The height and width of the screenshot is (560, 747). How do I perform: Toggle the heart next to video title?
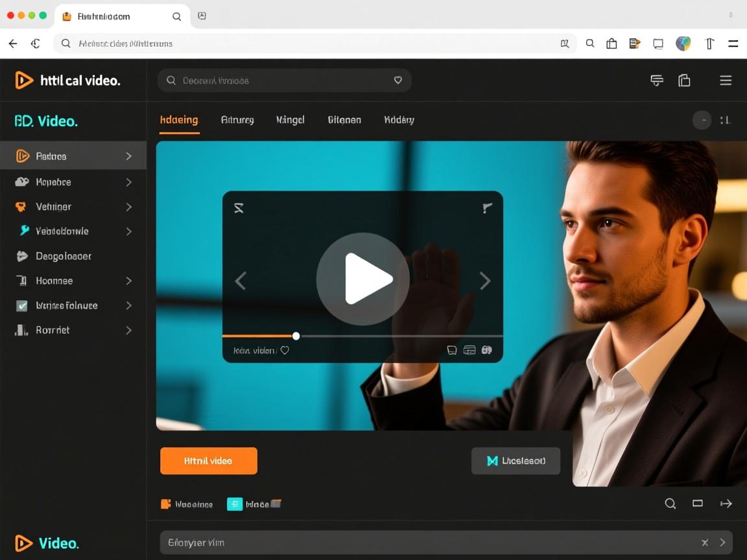285,351
